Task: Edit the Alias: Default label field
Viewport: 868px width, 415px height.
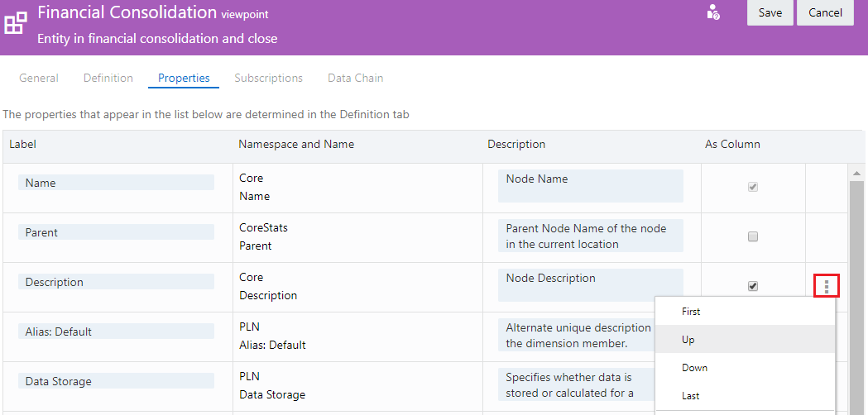Action: (116, 332)
